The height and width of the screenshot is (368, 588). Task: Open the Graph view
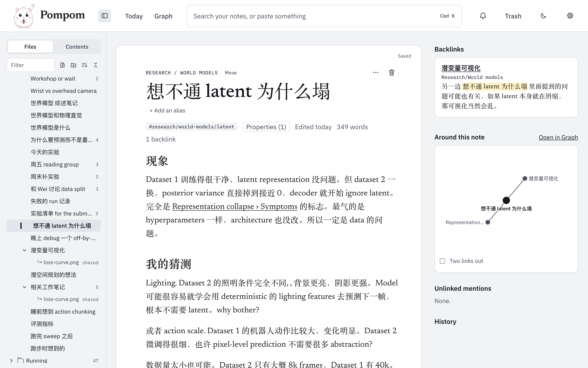tap(163, 16)
